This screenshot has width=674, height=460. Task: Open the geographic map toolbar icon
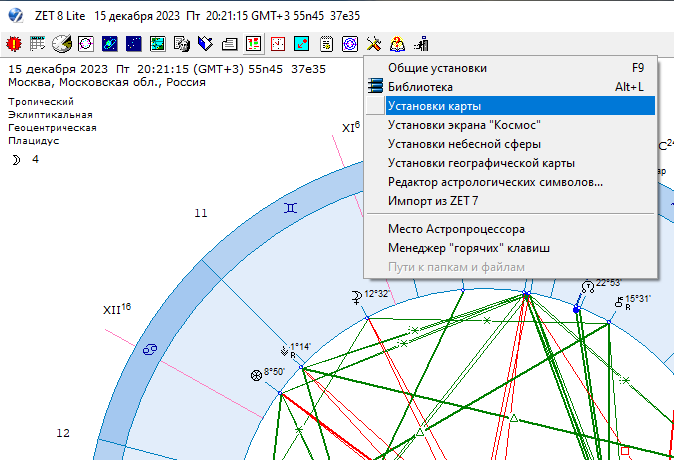pos(158,44)
